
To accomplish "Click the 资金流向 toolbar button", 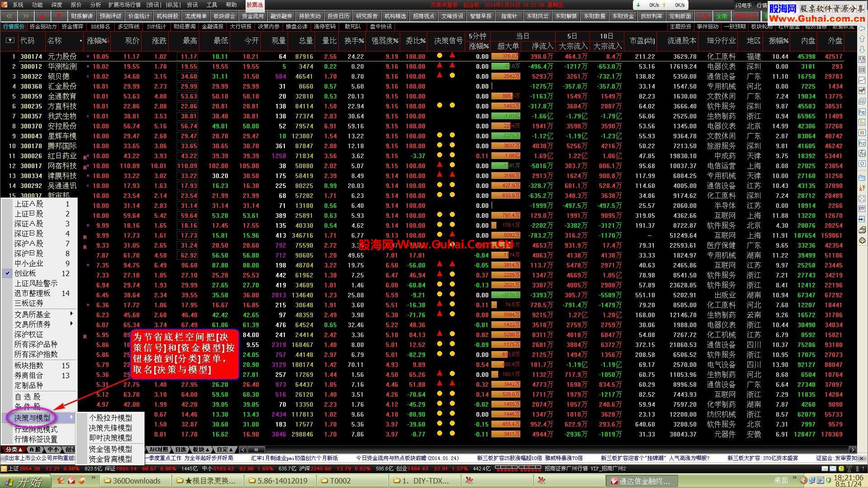I will tap(253, 16).
